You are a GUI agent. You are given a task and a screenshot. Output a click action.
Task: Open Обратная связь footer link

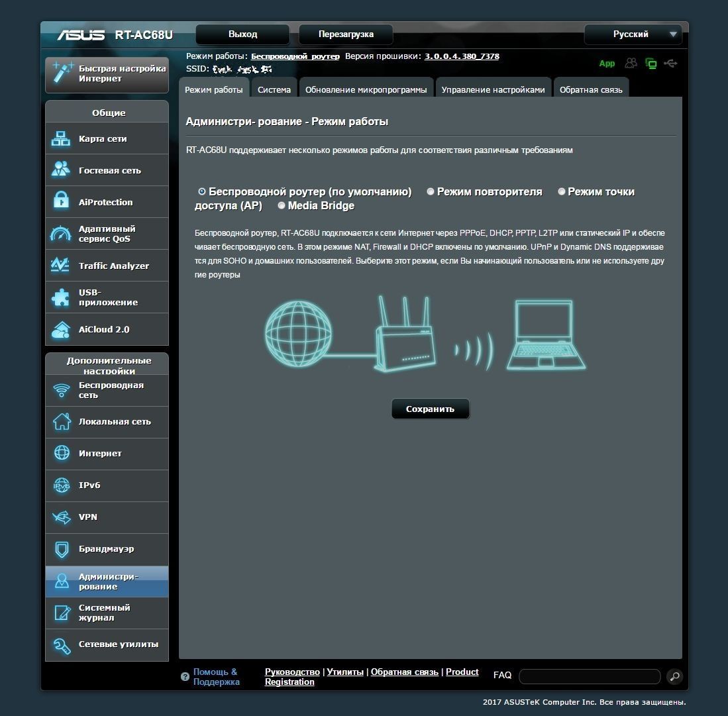click(x=404, y=672)
